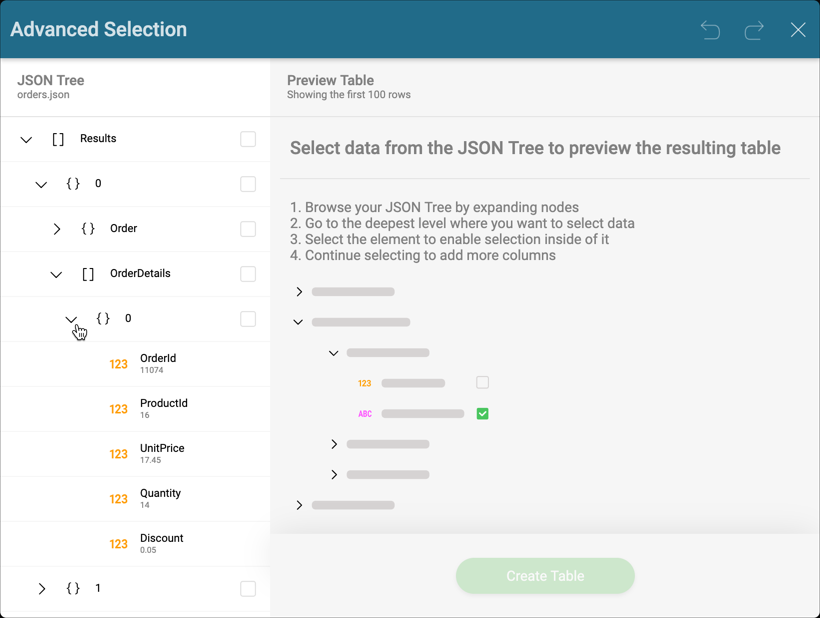Viewport: 820px width, 618px height.
Task: Click the 123 number icon beside UnitPrice
Action: 118,454
